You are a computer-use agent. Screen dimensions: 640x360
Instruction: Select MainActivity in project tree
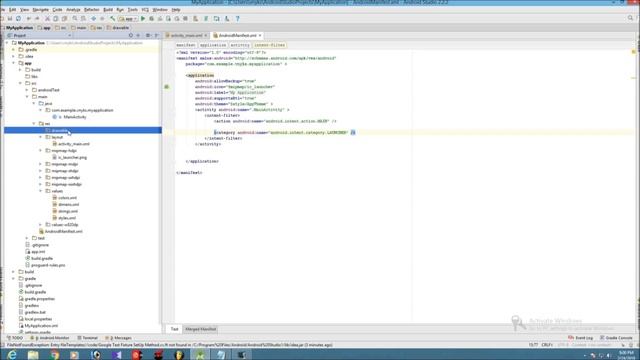75,117
